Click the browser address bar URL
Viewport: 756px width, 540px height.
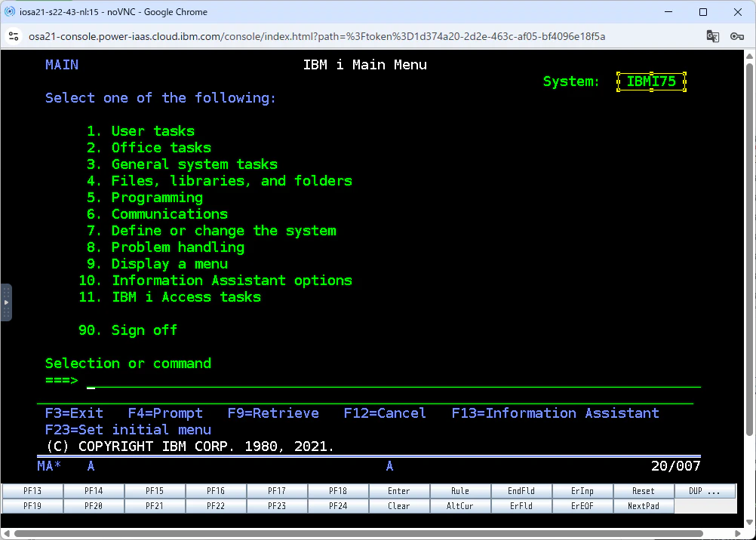pyautogui.click(x=317, y=37)
